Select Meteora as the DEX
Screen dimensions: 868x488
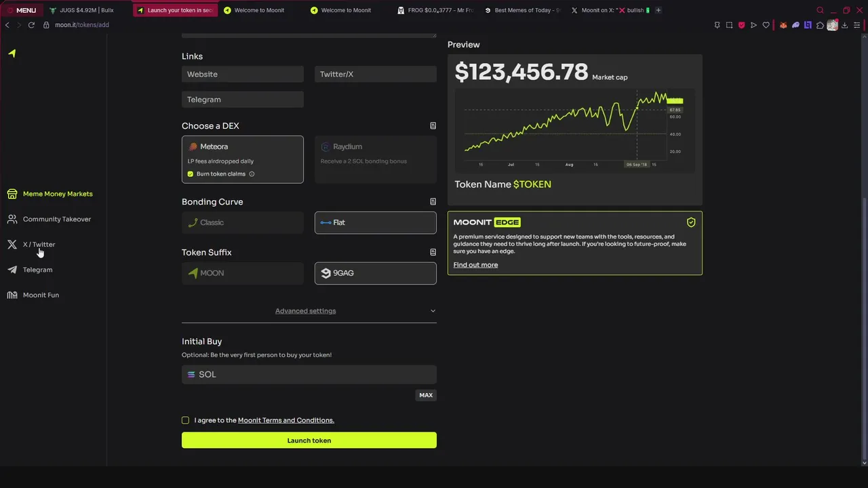(243, 159)
